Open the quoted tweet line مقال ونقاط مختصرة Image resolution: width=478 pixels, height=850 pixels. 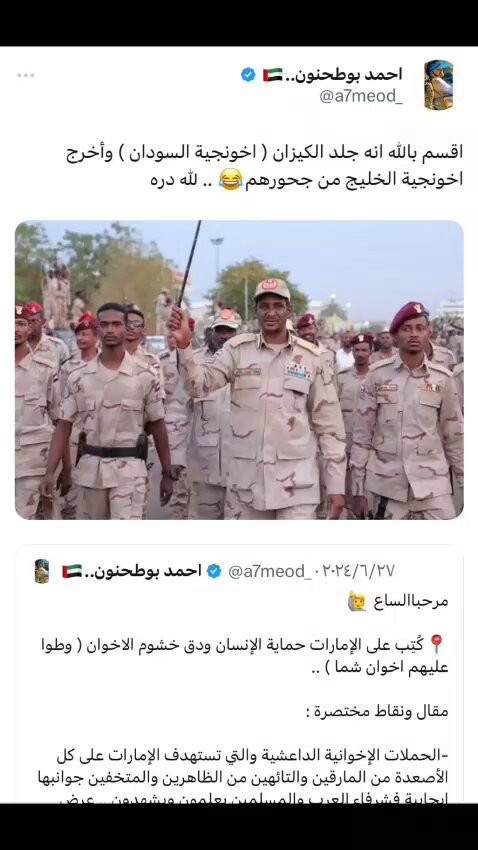(x=377, y=711)
